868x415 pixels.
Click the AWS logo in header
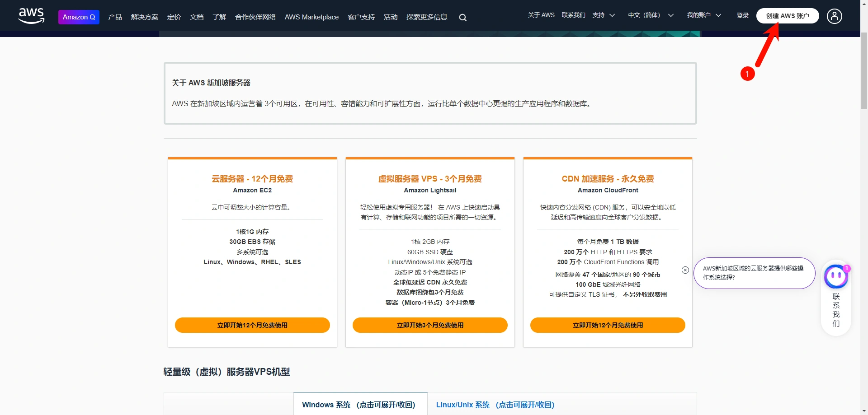[x=31, y=16]
